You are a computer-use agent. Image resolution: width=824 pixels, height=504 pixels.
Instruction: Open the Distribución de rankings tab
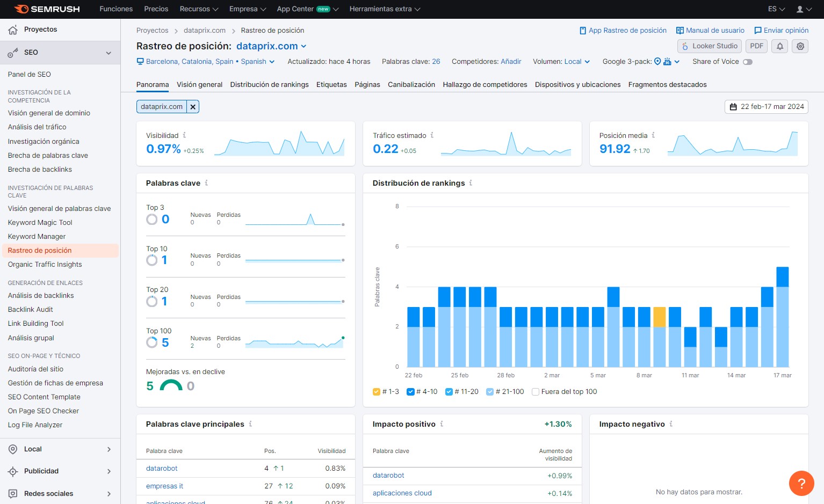[x=269, y=85]
